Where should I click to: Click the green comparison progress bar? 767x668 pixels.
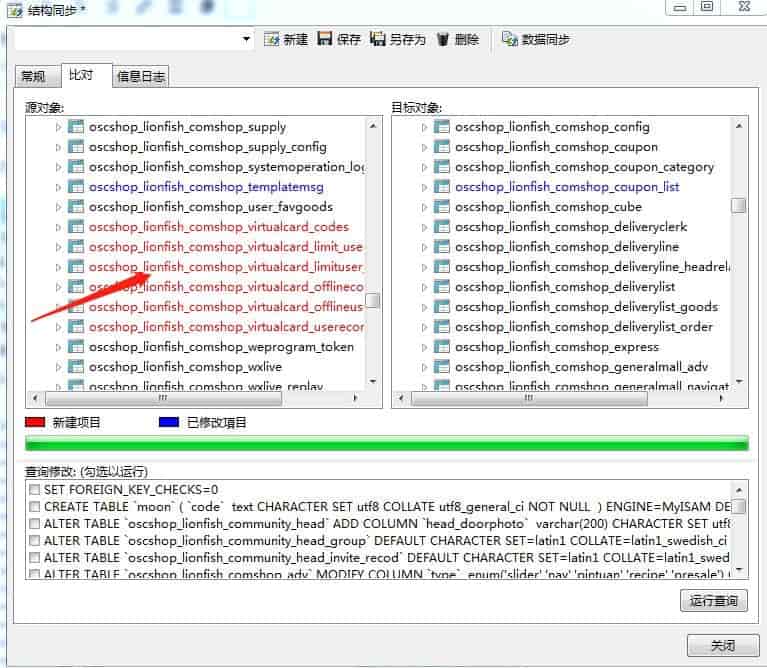pos(386,443)
